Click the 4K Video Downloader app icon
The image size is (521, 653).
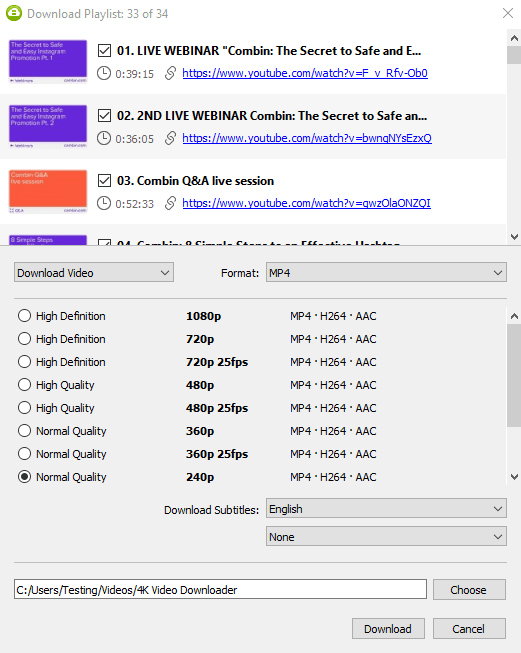click(14, 13)
